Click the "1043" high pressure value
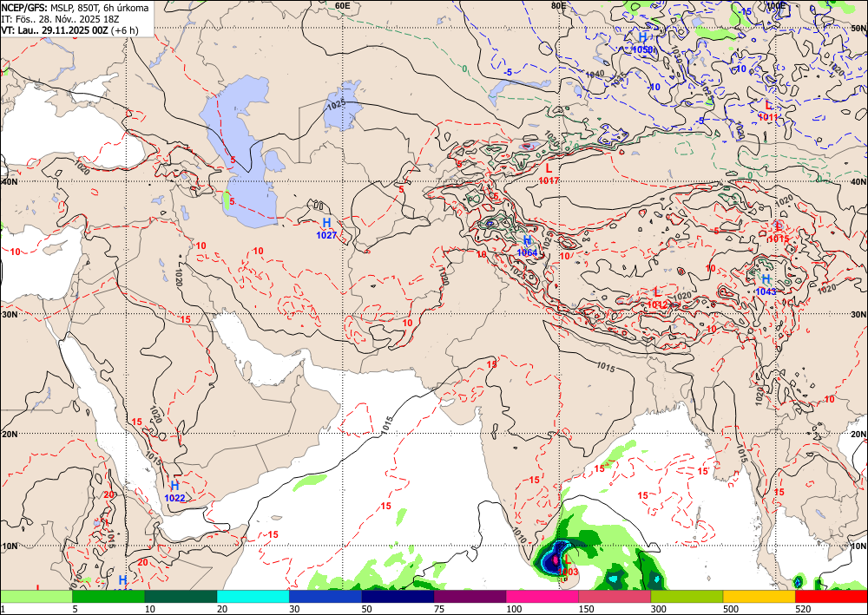The width and height of the screenshot is (868, 615). click(x=766, y=291)
